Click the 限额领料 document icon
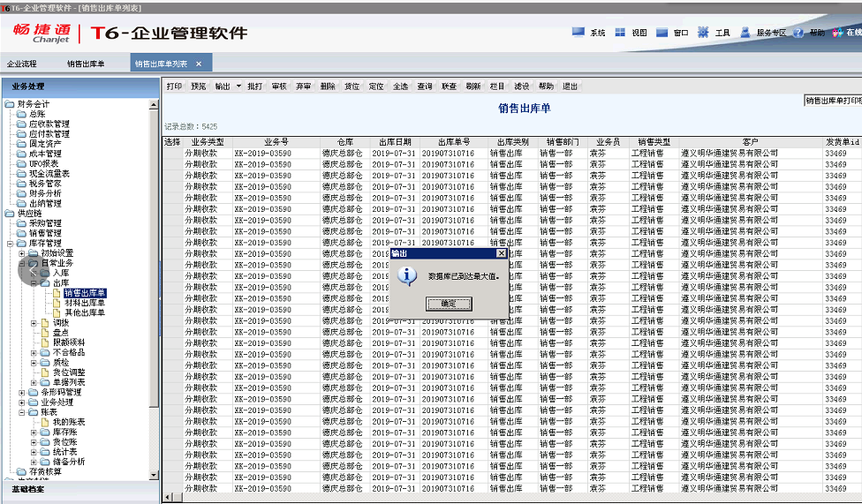The image size is (862, 504). tap(46, 342)
